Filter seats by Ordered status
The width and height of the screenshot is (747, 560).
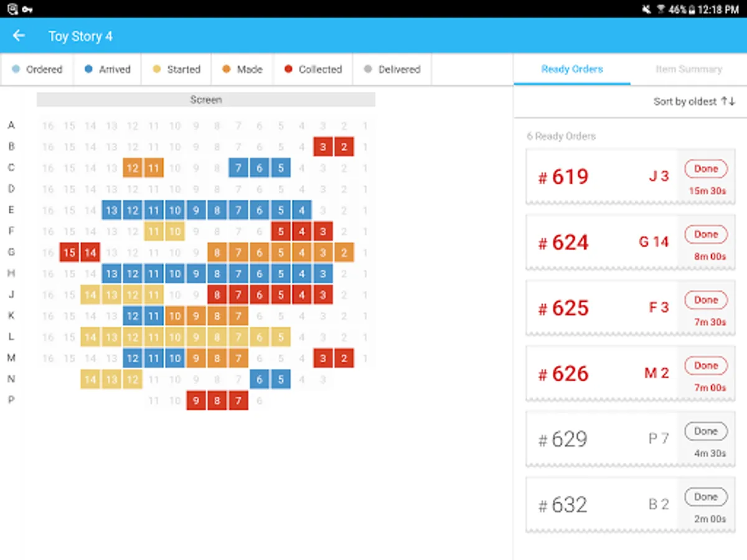click(37, 69)
